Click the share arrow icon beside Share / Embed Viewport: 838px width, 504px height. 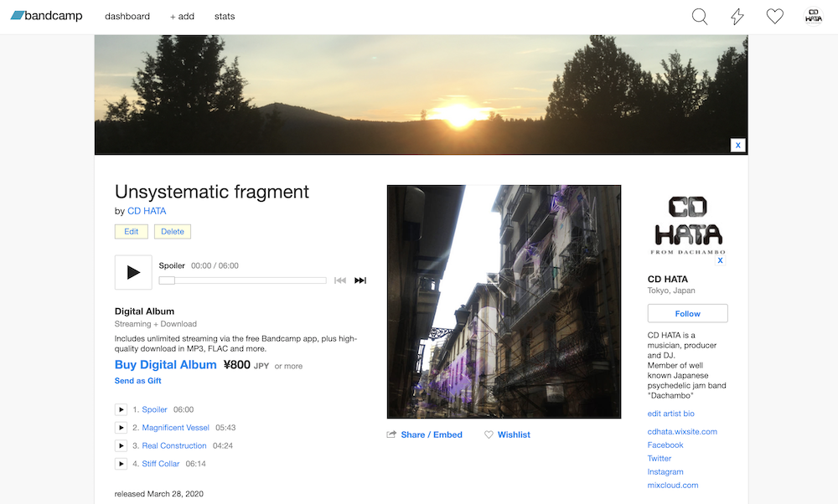pyautogui.click(x=391, y=435)
